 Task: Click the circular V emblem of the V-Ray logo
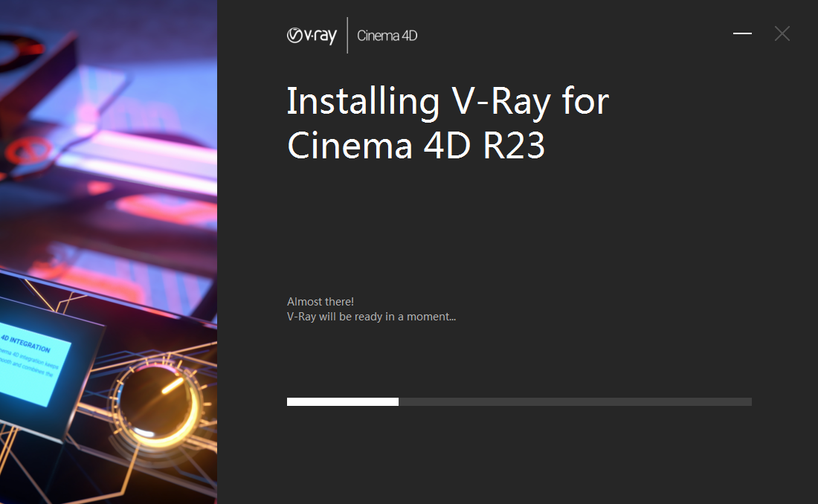[x=294, y=36]
